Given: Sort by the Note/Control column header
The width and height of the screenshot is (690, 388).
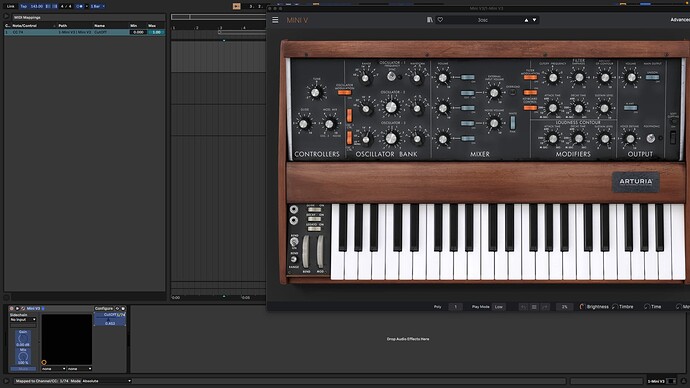Looking at the screenshot, I should 31,26.
